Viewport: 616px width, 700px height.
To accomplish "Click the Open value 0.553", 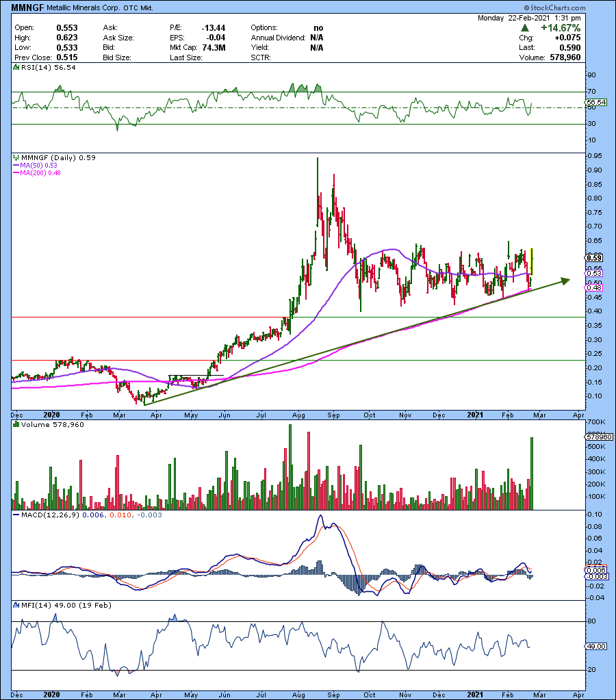I will (x=67, y=27).
